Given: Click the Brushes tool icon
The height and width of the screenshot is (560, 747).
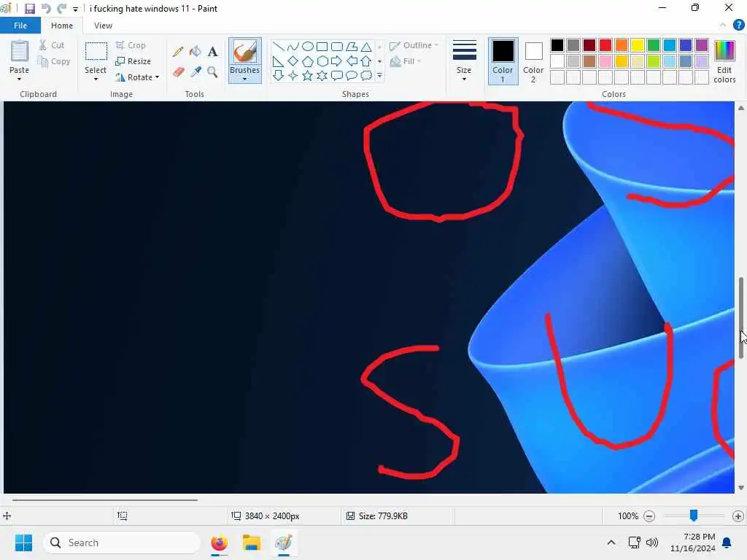Looking at the screenshot, I should pyautogui.click(x=245, y=52).
